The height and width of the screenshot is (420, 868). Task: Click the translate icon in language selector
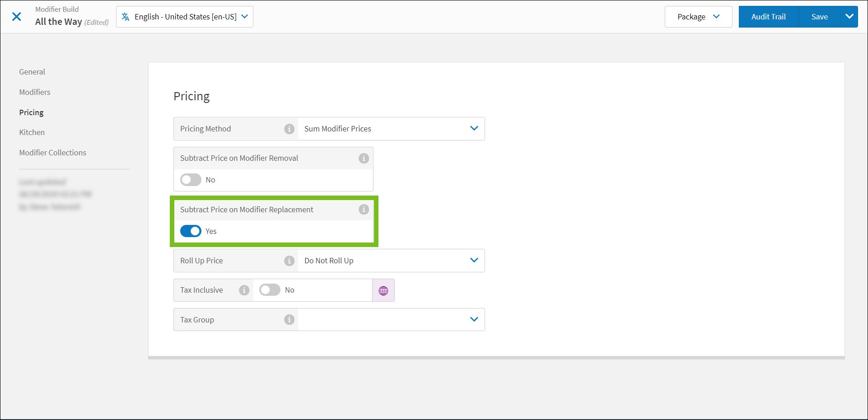click(x=126, y=17)
